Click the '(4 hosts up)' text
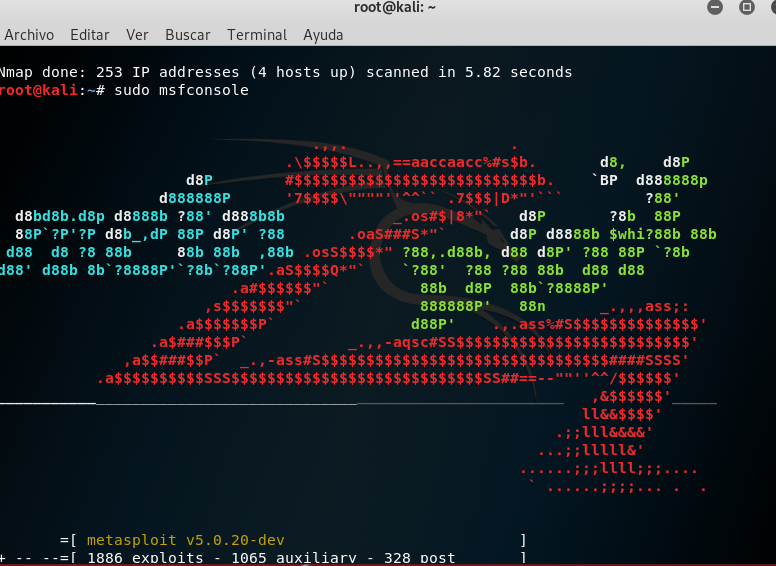This screenshot has height=566, width=776. (303, 72)
